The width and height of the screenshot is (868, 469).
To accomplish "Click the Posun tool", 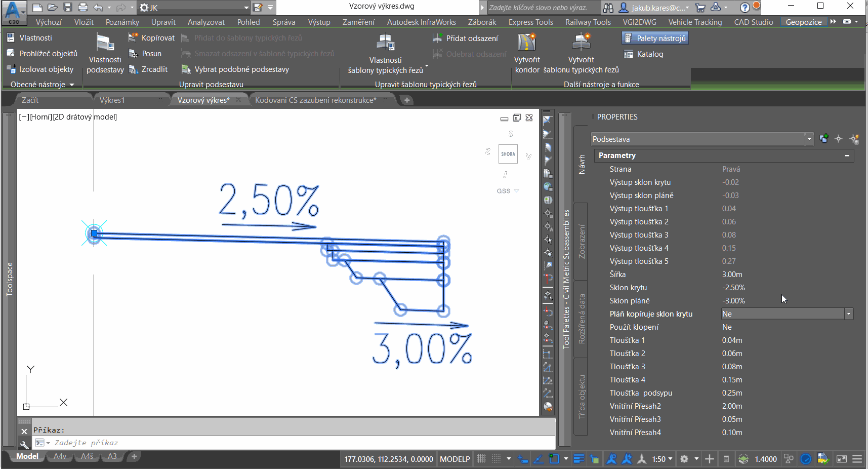I will (145, 54).
